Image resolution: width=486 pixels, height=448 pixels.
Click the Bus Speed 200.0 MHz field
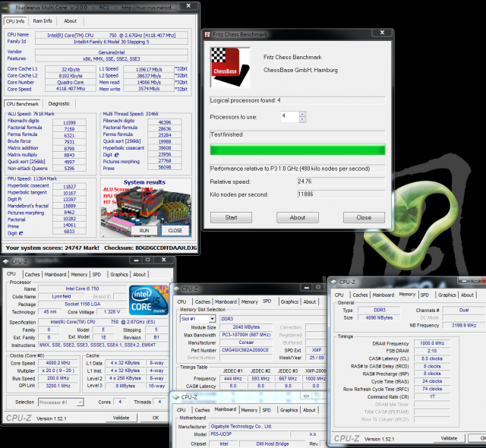coord(58,378)
